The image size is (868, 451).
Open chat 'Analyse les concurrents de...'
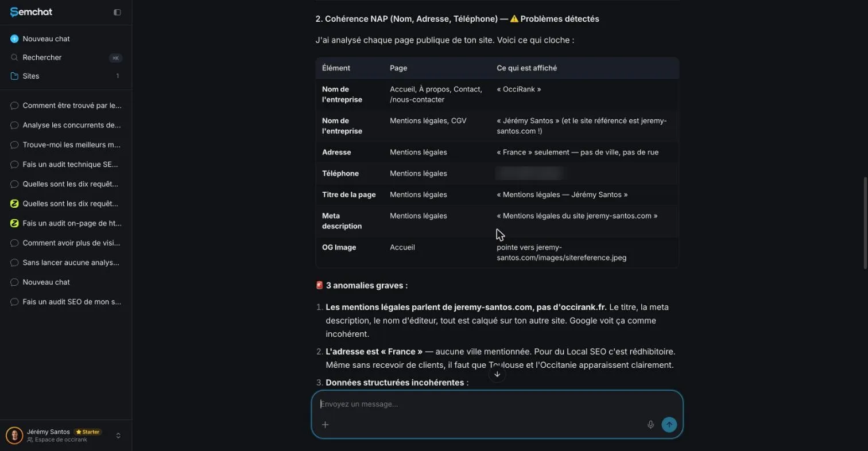[65, 125]
